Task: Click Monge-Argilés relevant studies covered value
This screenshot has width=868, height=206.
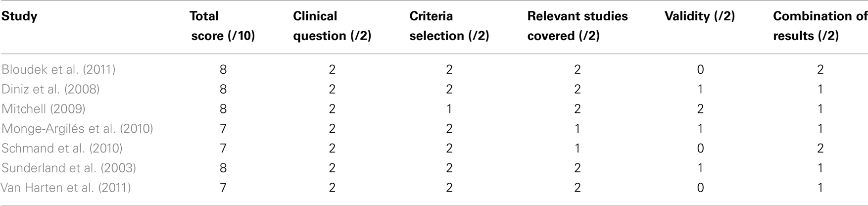Action: (x=578, y=129)
